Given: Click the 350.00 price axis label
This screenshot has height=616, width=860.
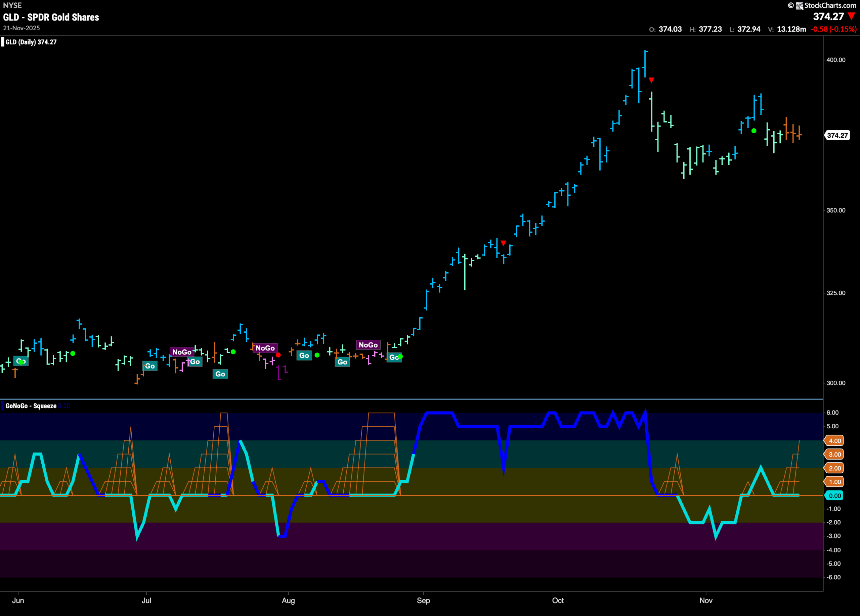Looking at the screenshot, I should pyautogui.click(x=836, y=210).
